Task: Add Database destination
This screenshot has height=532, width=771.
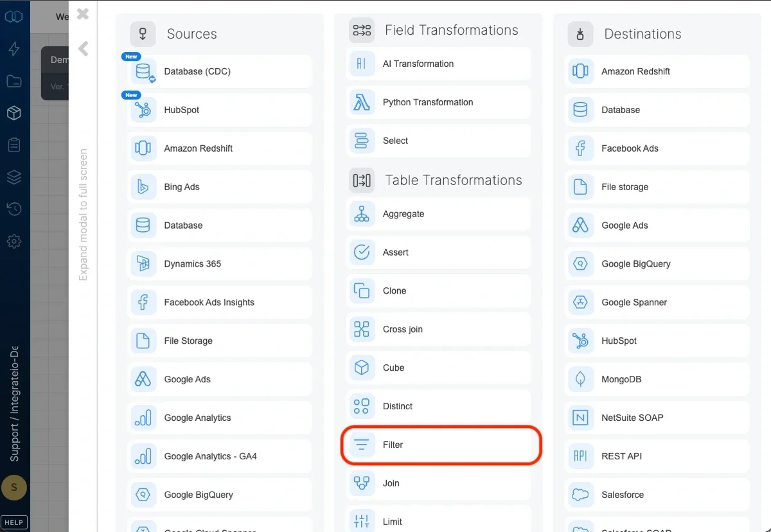Action: tap(657, 110)
